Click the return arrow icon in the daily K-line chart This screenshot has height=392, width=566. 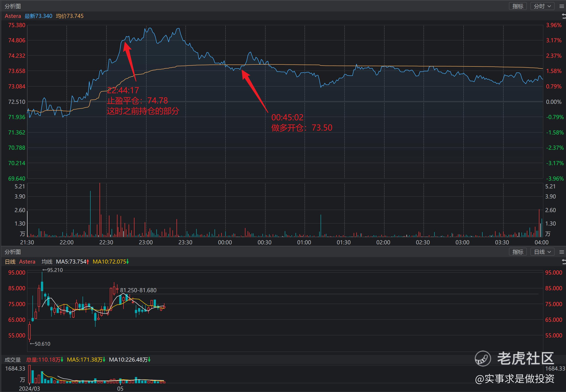[564, 262]
